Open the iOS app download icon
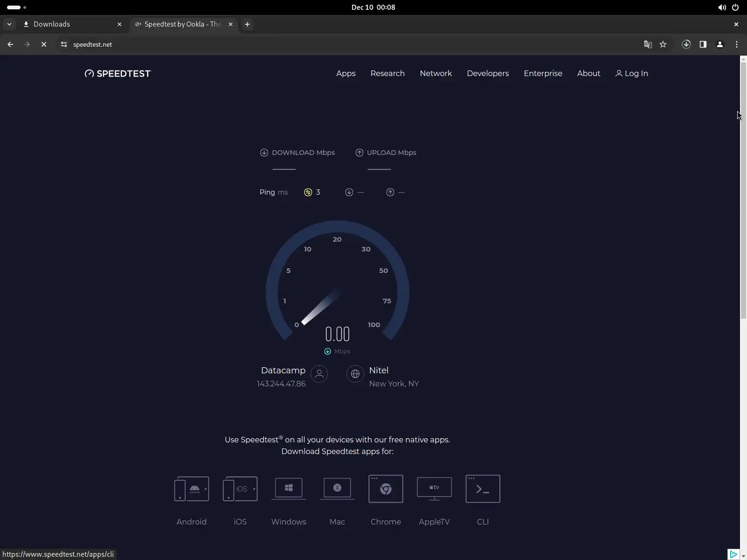Viewport: 747px width, 560px height. pyautogui.click(x=240, y=489)
